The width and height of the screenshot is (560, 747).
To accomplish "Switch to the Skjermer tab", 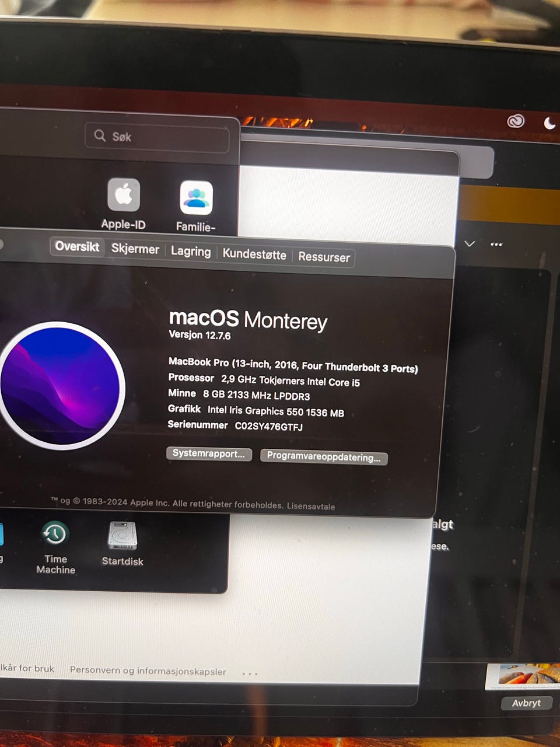I will [x=135, y=249].
